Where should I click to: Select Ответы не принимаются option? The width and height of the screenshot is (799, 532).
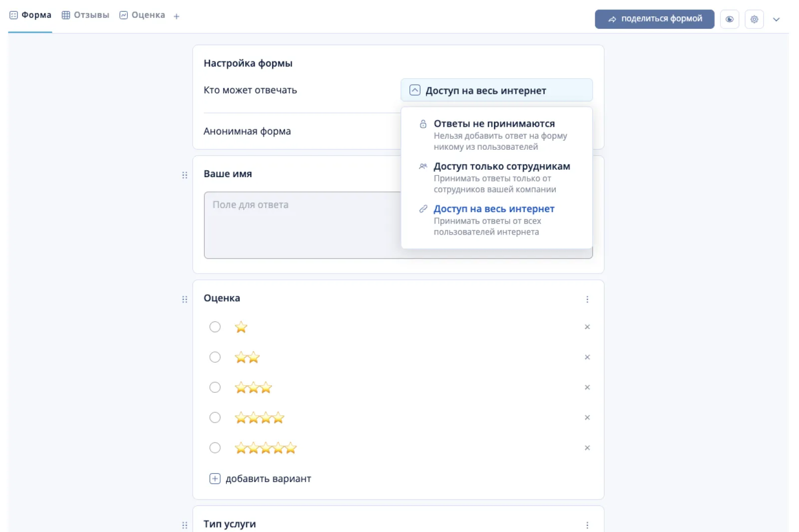(496, 135)
